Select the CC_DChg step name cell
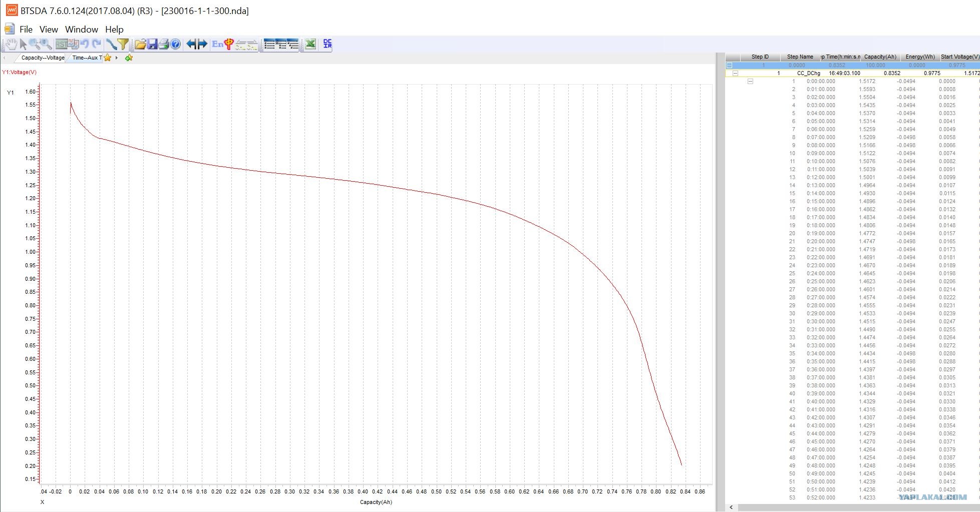The image size is (980, 512). pos(809,73)
